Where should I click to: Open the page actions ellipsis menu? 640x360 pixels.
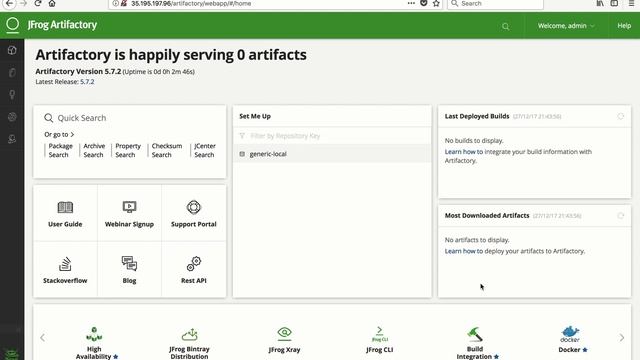point(411,3)
